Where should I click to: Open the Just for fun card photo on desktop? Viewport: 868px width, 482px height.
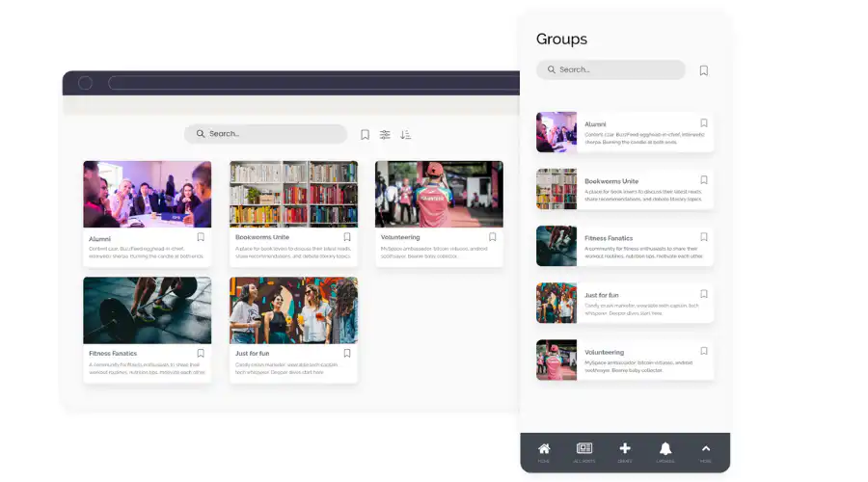click(x=293, y=310)
